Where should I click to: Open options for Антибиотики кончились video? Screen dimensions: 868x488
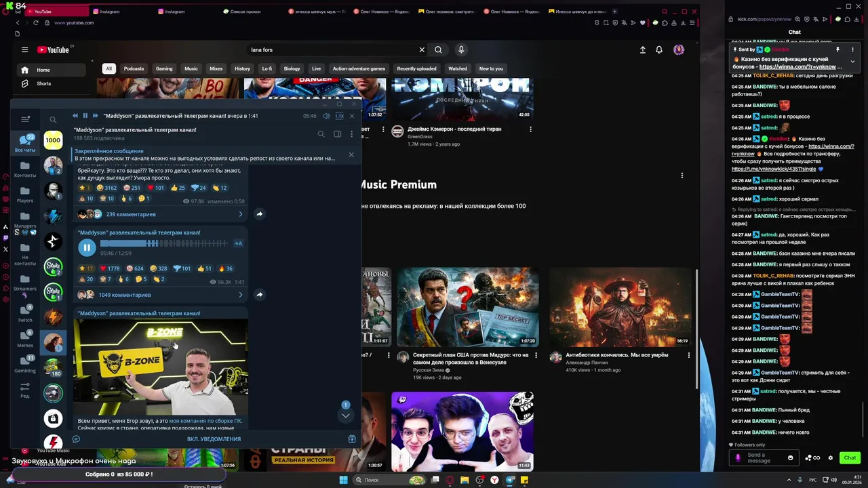(689, 355)
